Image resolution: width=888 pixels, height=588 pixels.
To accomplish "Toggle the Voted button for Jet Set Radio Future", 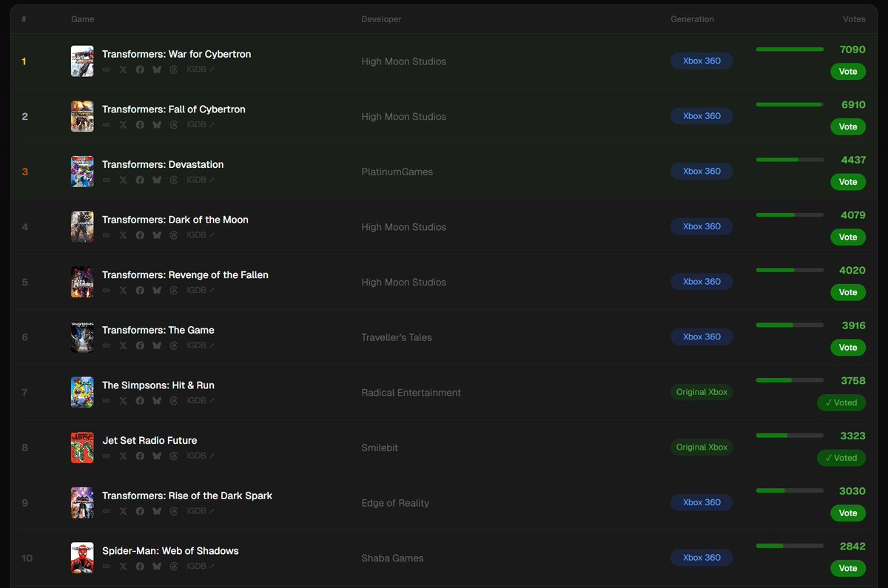I will coord(841,458).
